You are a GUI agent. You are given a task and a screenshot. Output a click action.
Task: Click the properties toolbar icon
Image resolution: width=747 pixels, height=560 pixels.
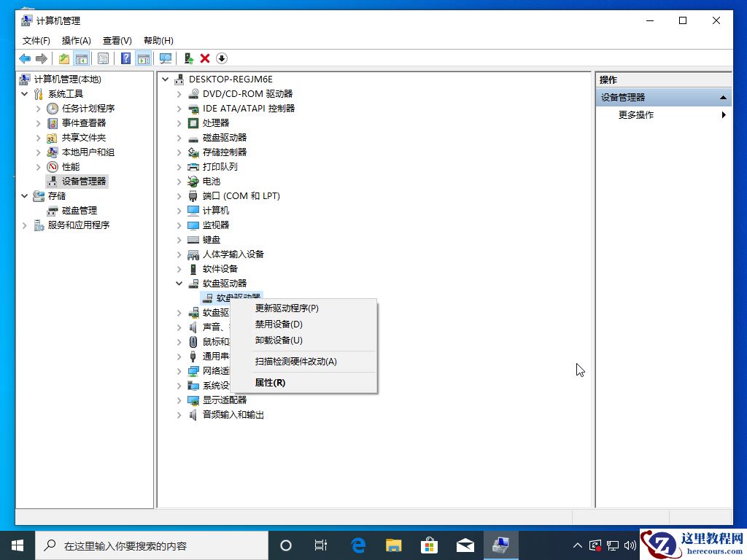coord(104,58)
